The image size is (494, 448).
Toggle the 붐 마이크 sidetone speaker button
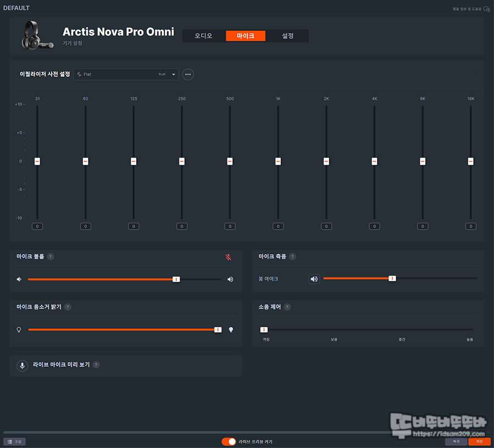pyautogui.click(x=314, y=279)
